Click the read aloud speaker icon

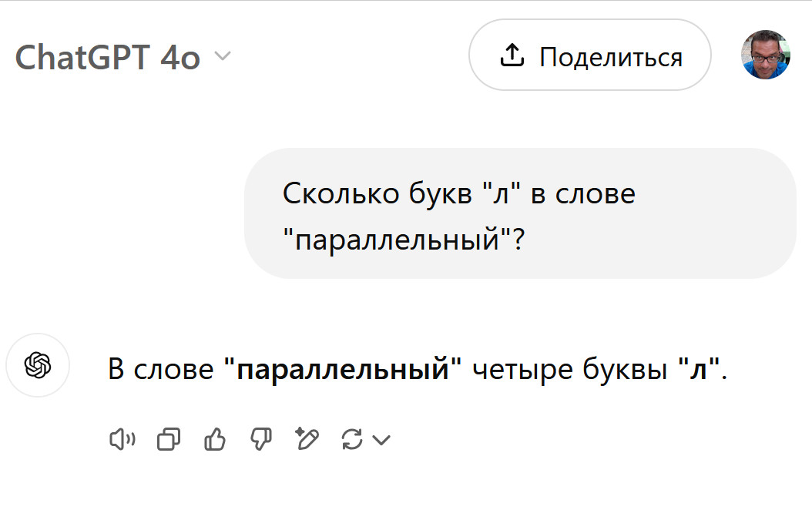click(122, 440)
